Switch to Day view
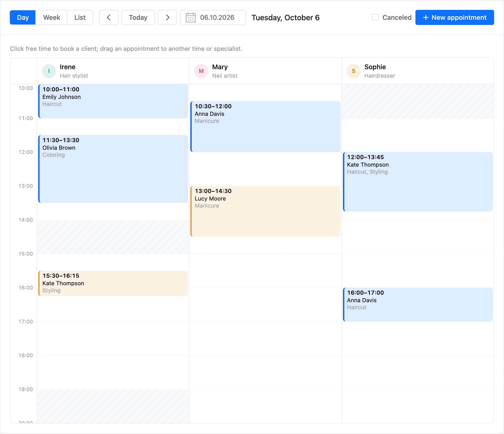The image size is (504, 434). [x=23, y=17]
